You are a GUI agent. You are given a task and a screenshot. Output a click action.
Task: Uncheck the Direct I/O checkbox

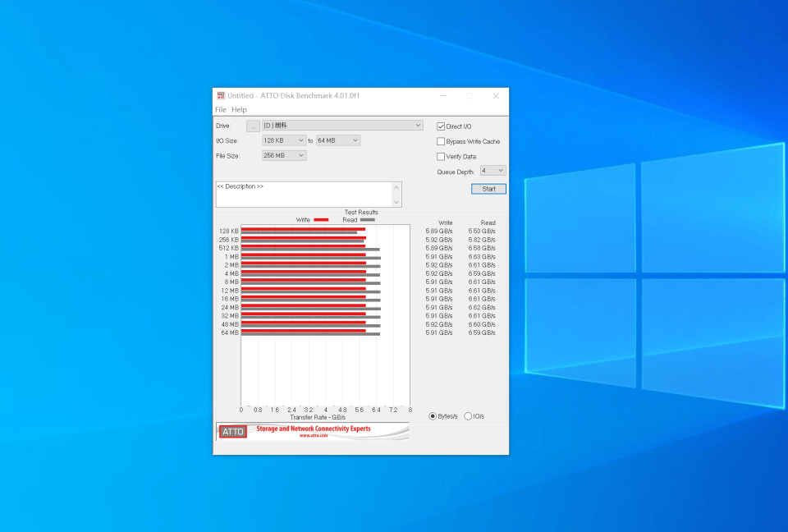click(441, 126)
